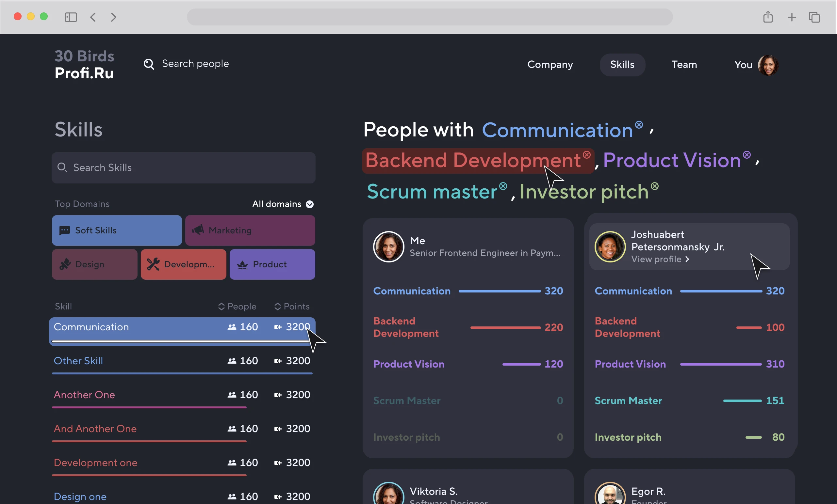Remove the Backend Development filter tag
The width and height of the screenshot is (837, 504).
click(587, 155)
